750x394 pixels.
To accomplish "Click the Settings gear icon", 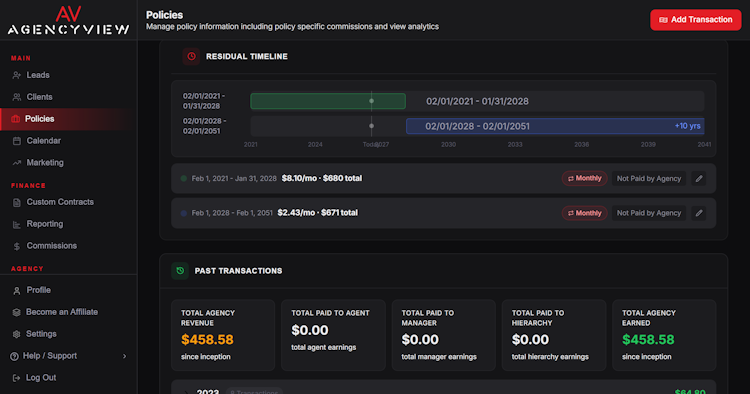I will tap(17, 334).
